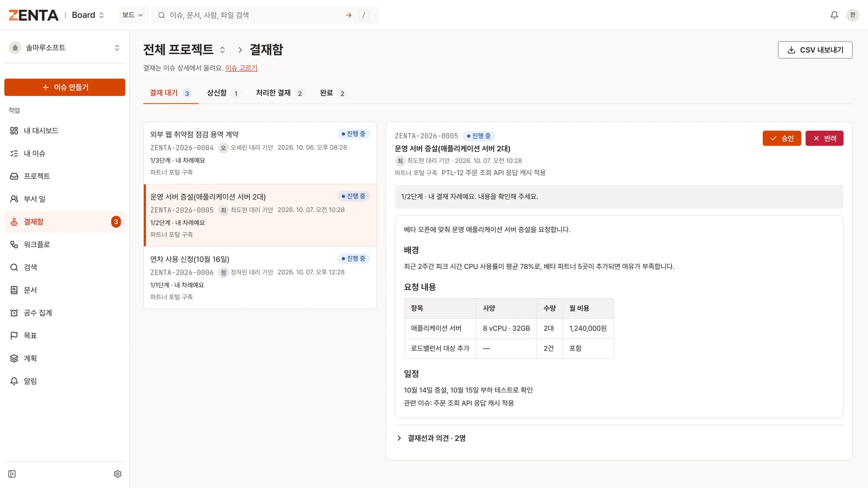Click 이슈 만들기 button
Image resolution: width=868 pixels, height=488 pixels.
[x=65, y=87]
